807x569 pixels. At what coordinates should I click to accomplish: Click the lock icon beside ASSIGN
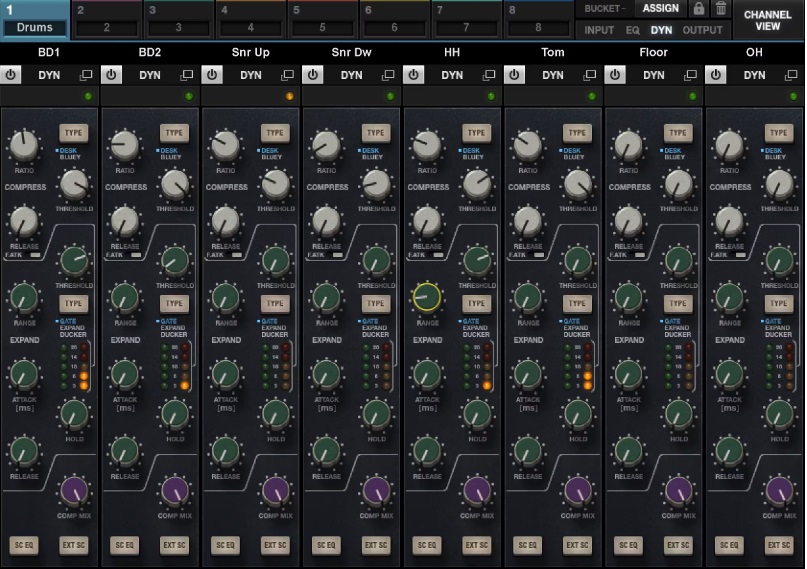698,9
